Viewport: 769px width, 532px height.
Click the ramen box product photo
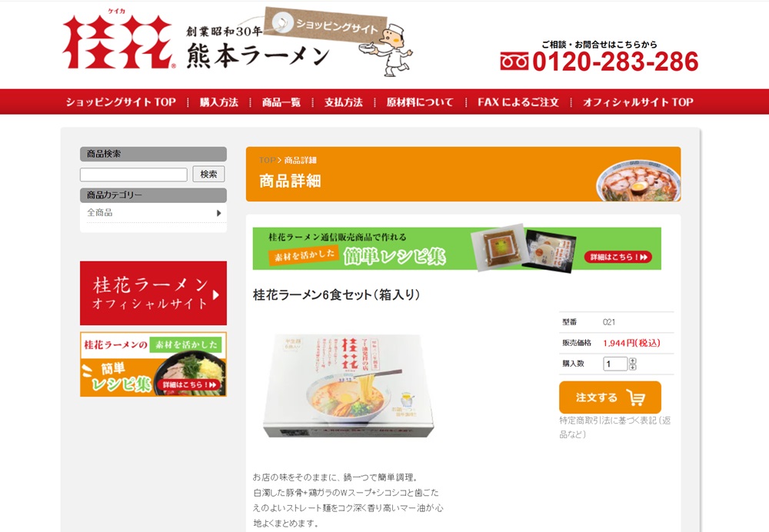pyautogui.click(x=348, y=386)
